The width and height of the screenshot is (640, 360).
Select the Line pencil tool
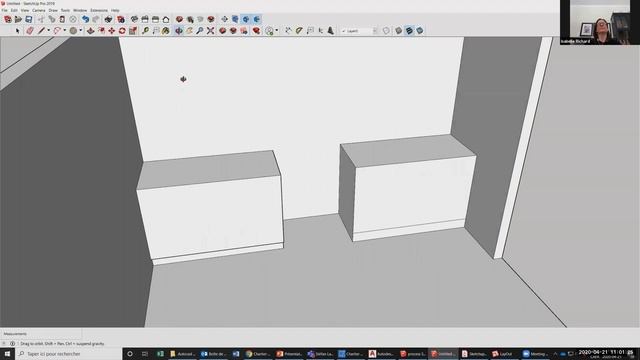[x=41, y=31]
